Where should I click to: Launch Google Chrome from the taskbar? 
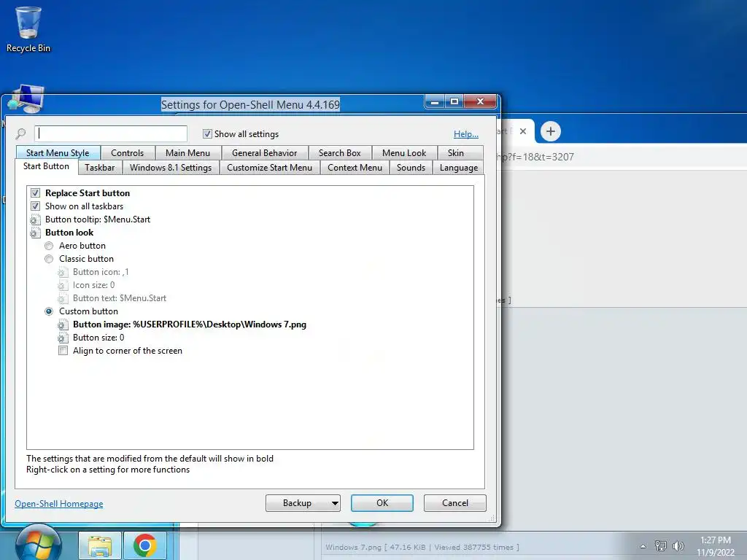(x=145, y=545)
